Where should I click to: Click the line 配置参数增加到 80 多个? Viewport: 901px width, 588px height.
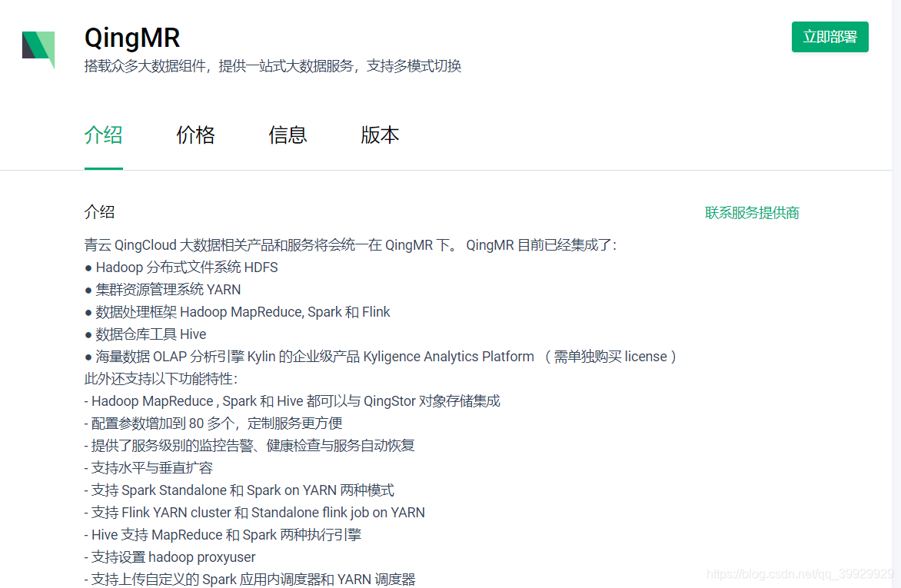[213, 424]
